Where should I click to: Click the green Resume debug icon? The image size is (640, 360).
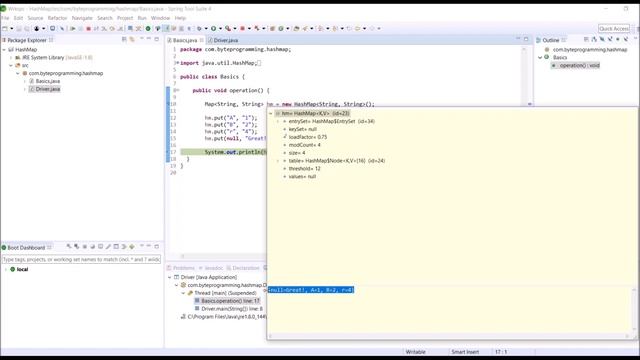72,29
